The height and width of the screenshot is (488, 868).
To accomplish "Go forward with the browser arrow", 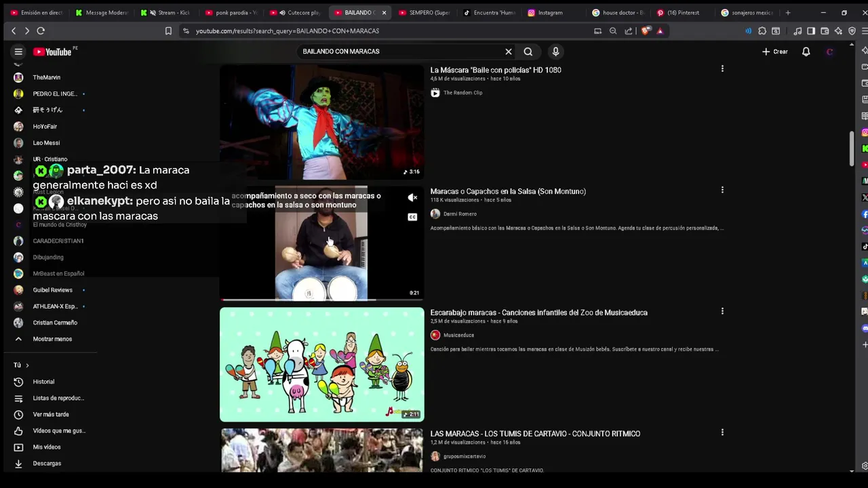I will coord(27,30).
